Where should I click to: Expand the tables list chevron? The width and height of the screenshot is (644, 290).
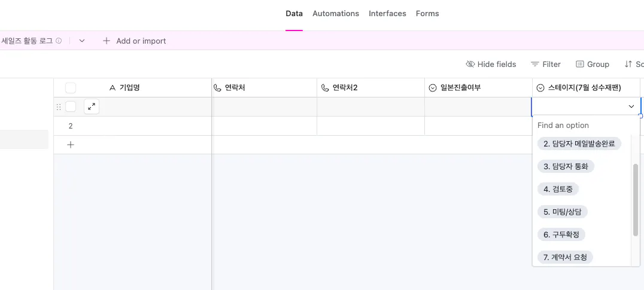82,41
